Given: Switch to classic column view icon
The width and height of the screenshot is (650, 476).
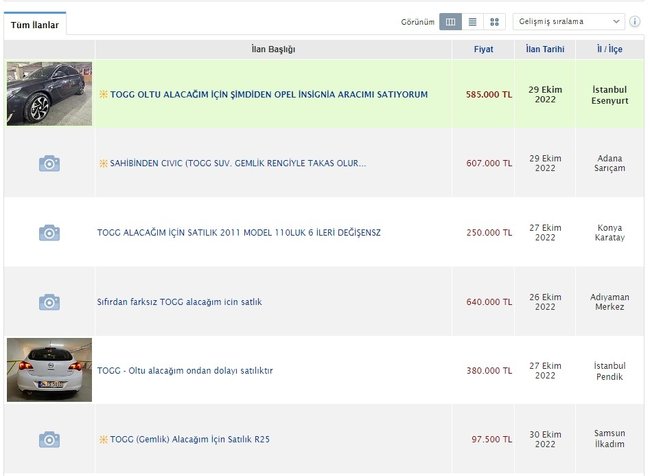Looking at the screenshot, I should pos(451,22).
